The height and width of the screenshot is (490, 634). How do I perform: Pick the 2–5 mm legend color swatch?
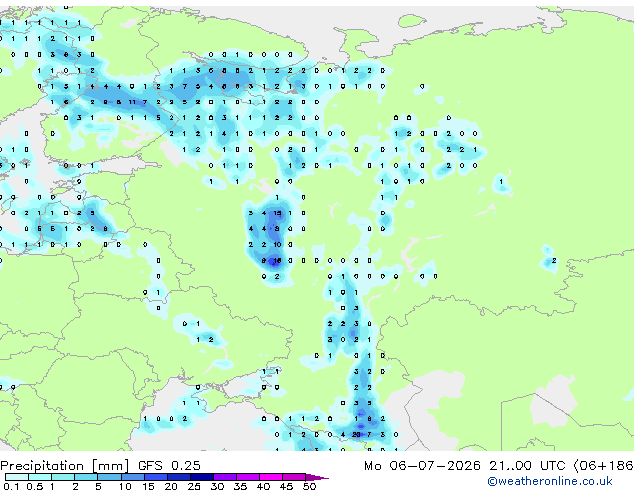[x=86, y=477]
